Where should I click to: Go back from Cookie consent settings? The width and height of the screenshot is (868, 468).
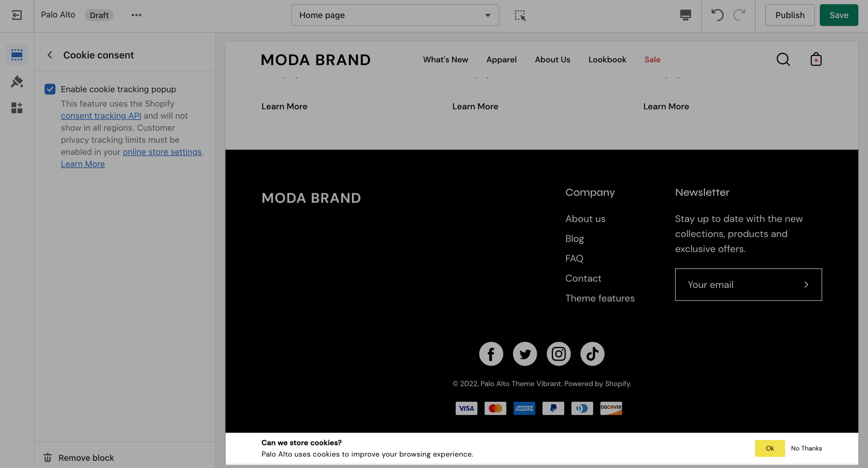coord(50,55)
